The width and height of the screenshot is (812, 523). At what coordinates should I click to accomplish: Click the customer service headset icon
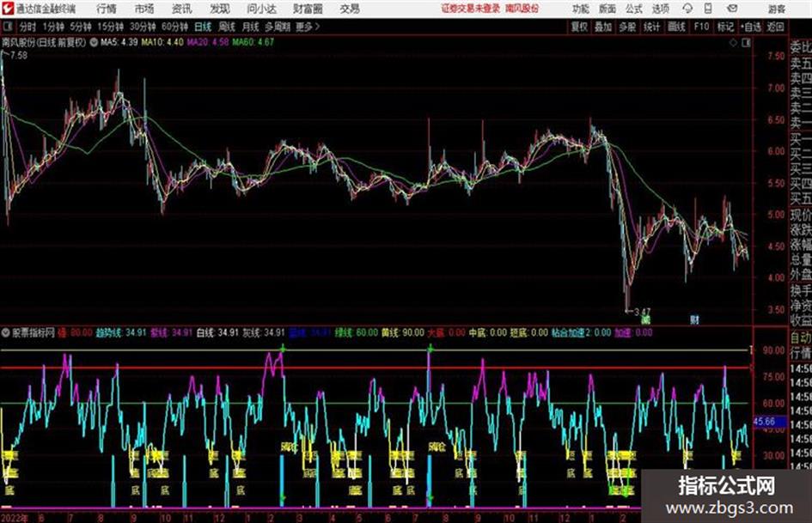(687, 9)
